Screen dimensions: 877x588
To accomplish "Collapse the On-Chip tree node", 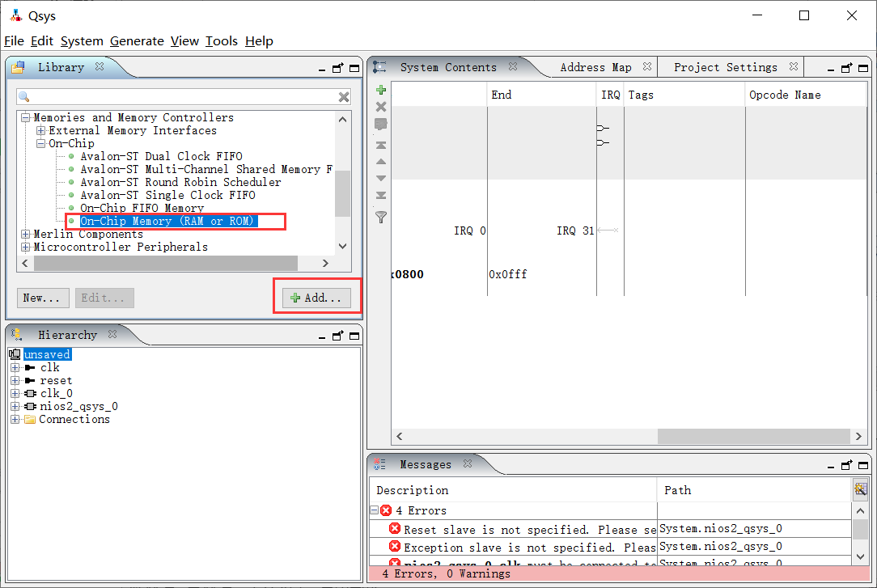I will pyautogui.click(x=40, y=143).
